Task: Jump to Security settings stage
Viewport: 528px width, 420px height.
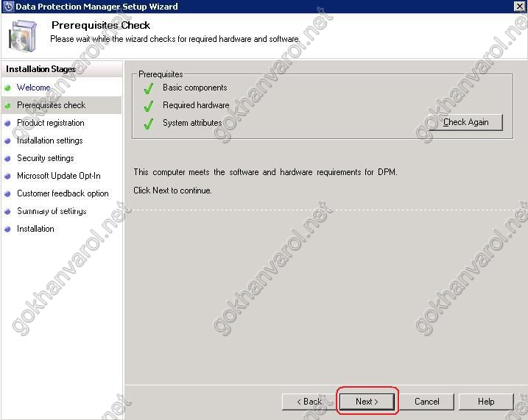Action: click(45, 158)
